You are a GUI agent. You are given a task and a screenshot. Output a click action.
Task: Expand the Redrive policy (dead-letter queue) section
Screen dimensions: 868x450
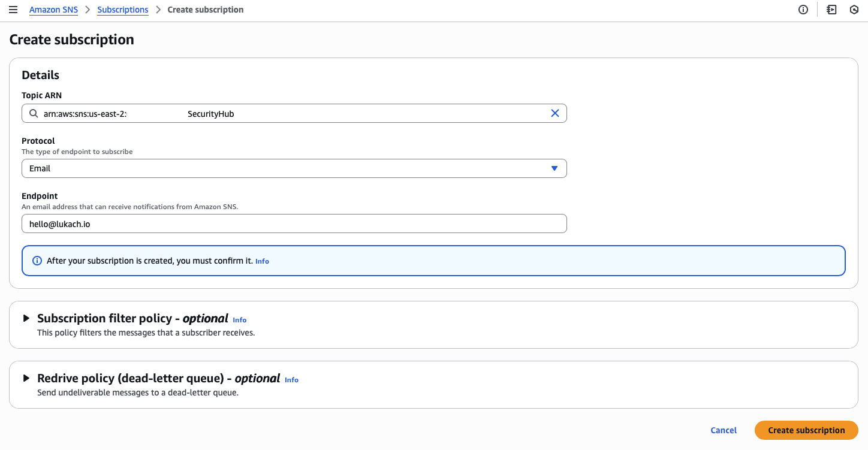[x=26, y=378]
